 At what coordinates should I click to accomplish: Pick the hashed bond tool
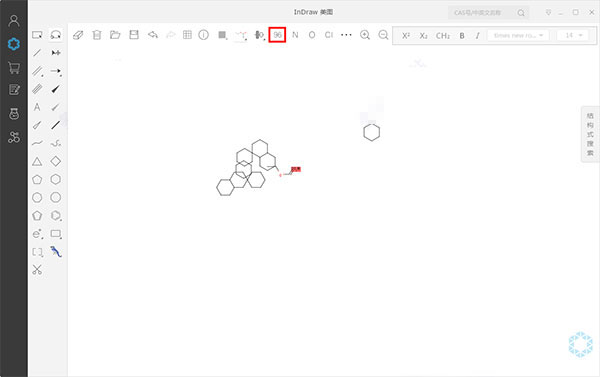coord(37,89)
